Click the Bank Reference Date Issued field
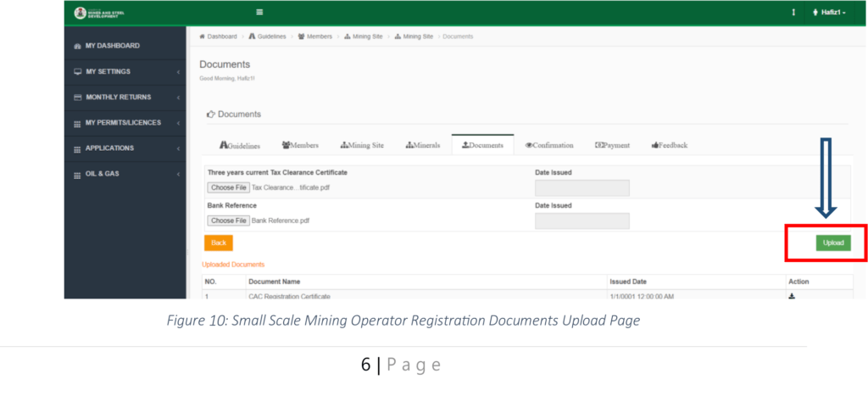This screenshot has height=396, width=868. (581, 220)
